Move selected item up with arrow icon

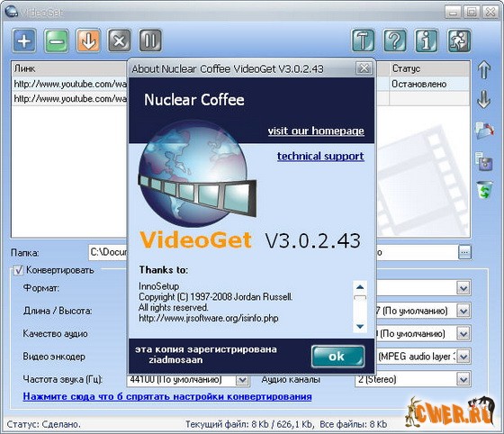484,69
